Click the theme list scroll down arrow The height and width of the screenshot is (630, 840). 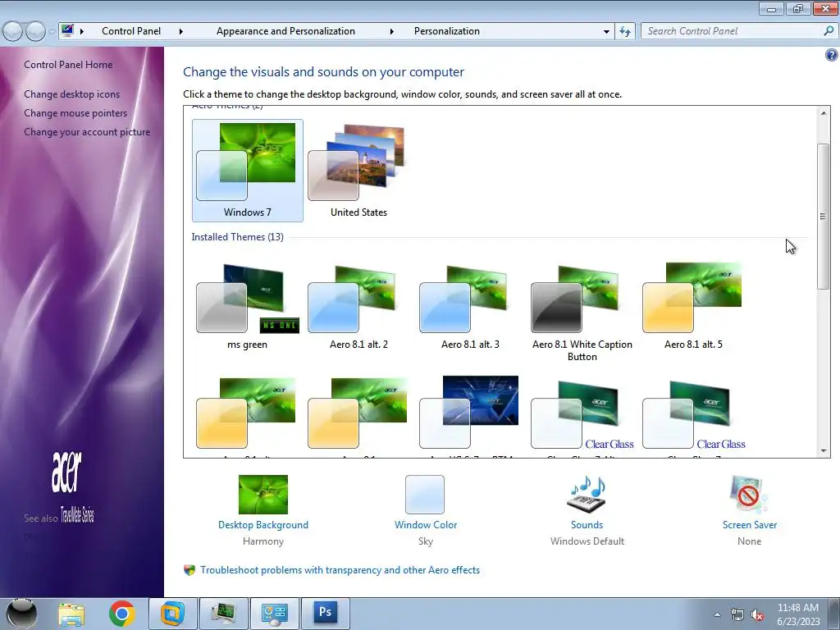click(x=824, y=451)
